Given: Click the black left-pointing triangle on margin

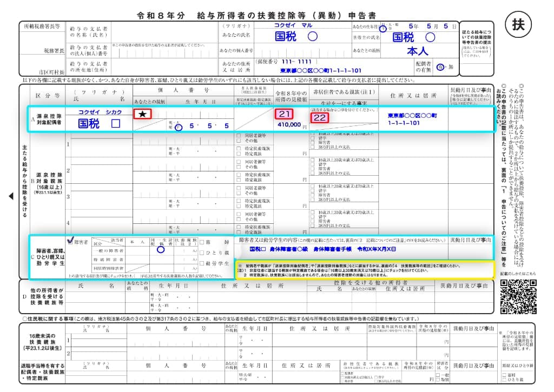Looking at the screenshot, I should click(x=11, y=197).
